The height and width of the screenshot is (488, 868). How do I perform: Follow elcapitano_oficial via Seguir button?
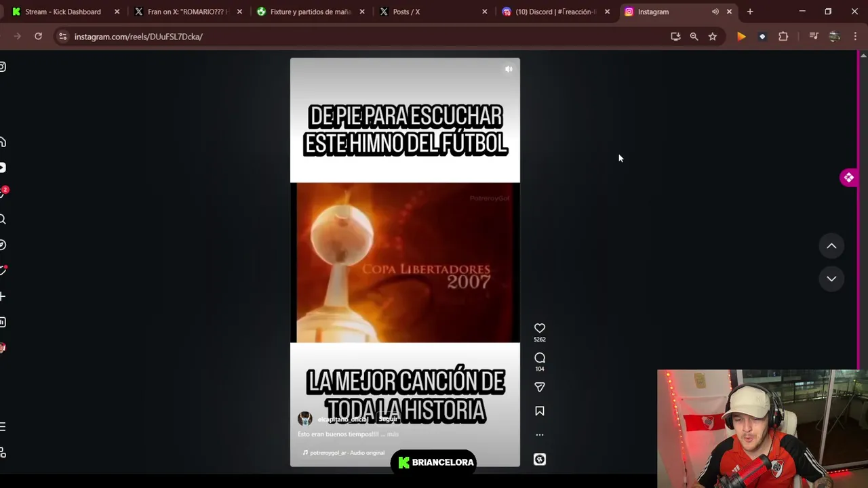pos(388,419)
